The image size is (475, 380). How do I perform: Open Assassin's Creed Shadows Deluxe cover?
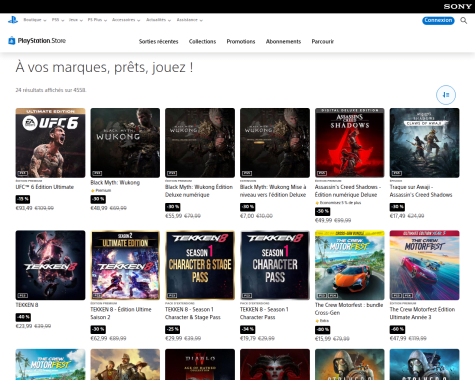click(350, 143)
